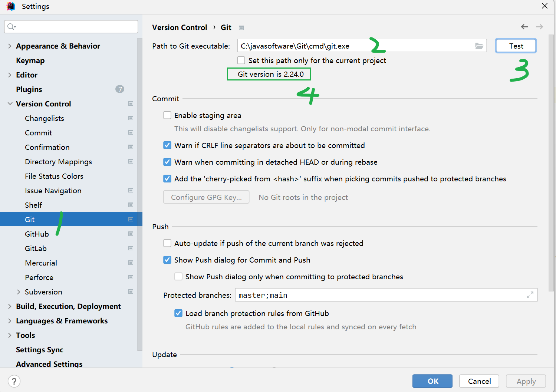Toggle 'Show Push dialog for Commit and Push'
556x392 pixels.
167,260
